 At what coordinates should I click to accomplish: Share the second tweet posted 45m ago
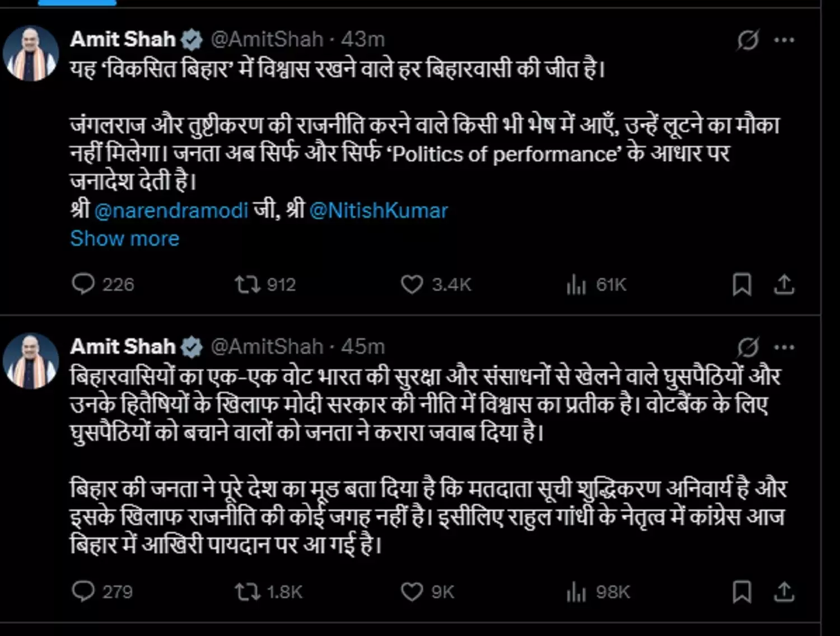point(784,592)
